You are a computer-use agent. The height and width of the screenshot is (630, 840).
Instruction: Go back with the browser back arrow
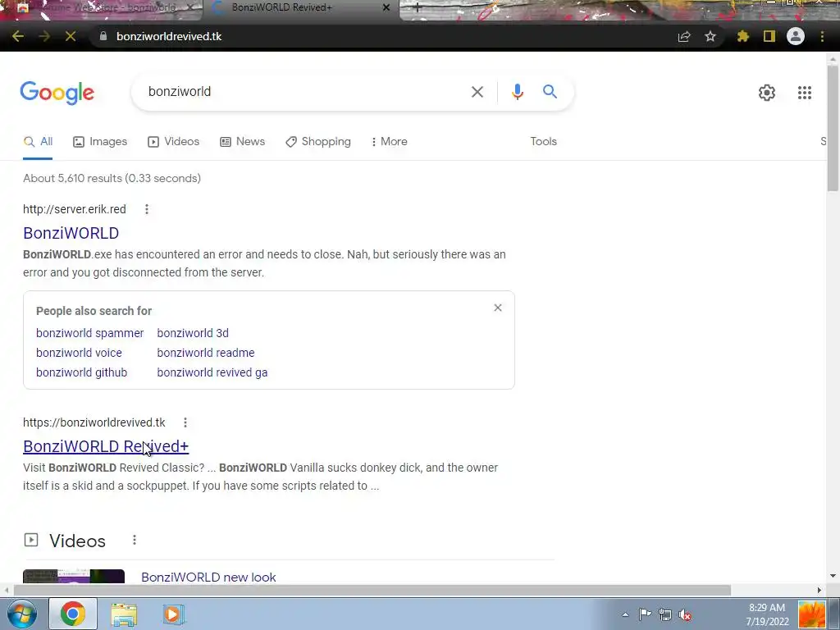coord(18,36)
